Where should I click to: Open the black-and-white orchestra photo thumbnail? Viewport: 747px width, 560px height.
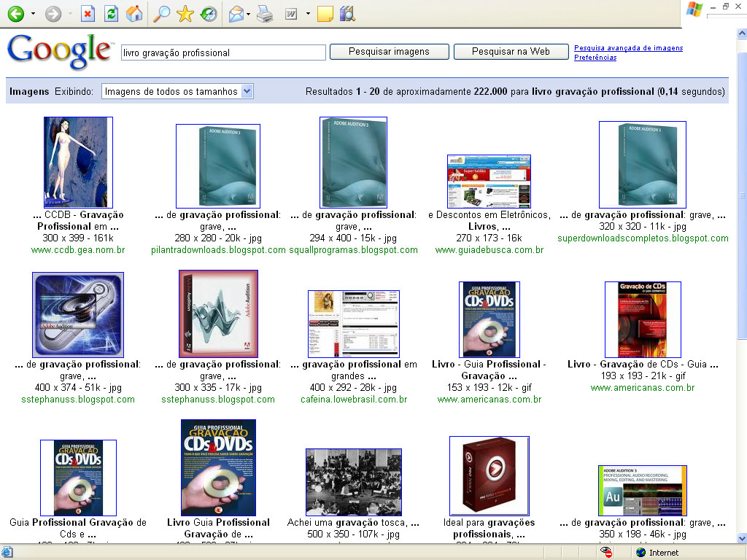point(354,482)
